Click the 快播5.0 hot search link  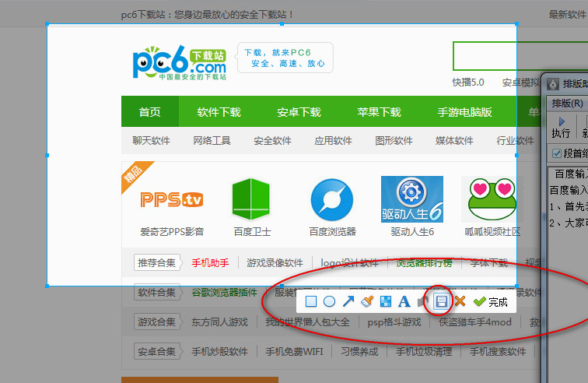468,82
